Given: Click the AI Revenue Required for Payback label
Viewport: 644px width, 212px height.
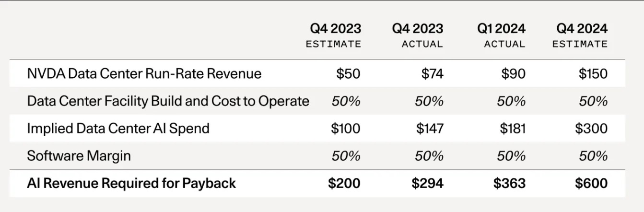Looking at the screenshot, I should coord(131,183).
